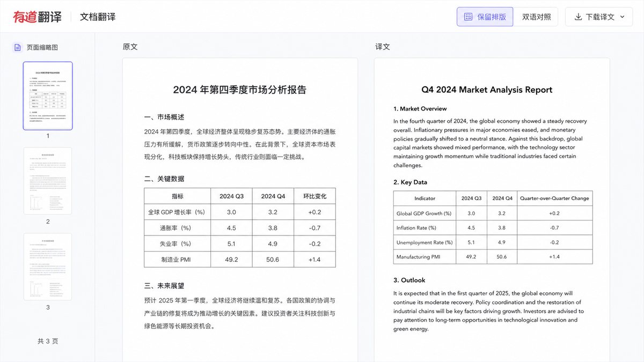Click the Unemployment Rate (%) cell
Viewport: 644px width, 362px height.
point(425,242)
